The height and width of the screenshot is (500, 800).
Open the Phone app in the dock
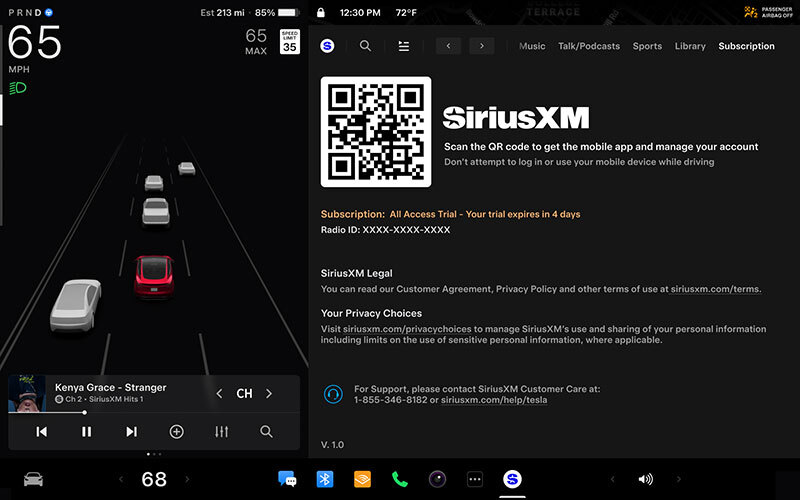click(400, 479)
